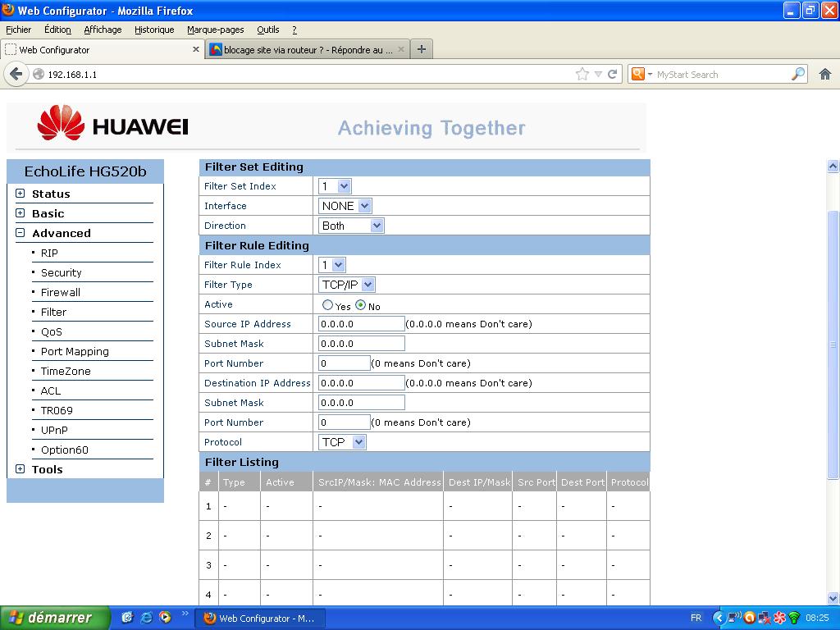The height and width of the screenshot is (630, 840).
Task: Click the Destination IP Address input field
Action: click(362, 383)
